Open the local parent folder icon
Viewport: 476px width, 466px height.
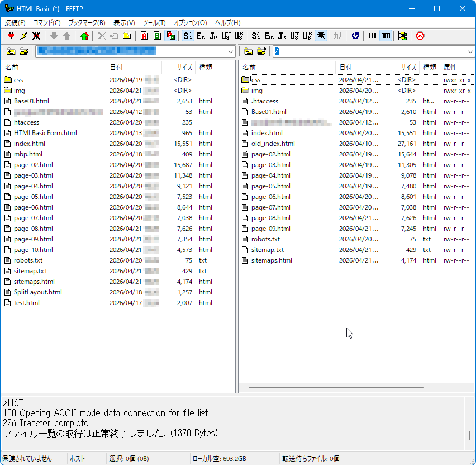(11, 51)
